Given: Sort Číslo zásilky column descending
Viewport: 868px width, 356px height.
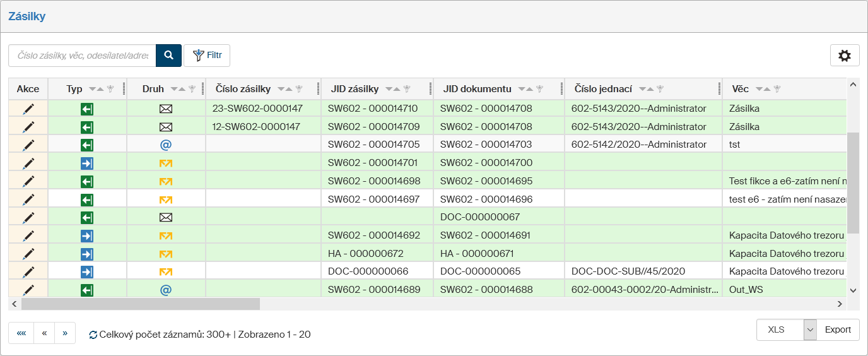Looking at the screenshot, I should click(x=281, y=89).
